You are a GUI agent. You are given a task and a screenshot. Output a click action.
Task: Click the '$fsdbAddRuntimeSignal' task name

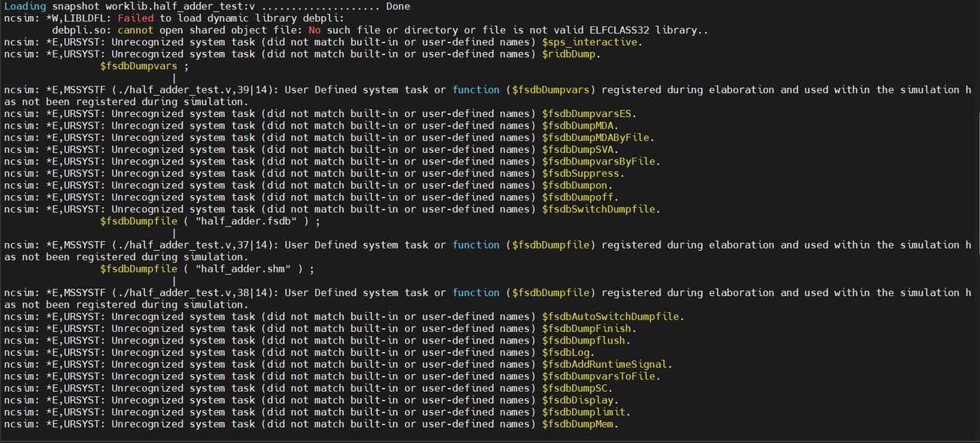click(603, 365)
